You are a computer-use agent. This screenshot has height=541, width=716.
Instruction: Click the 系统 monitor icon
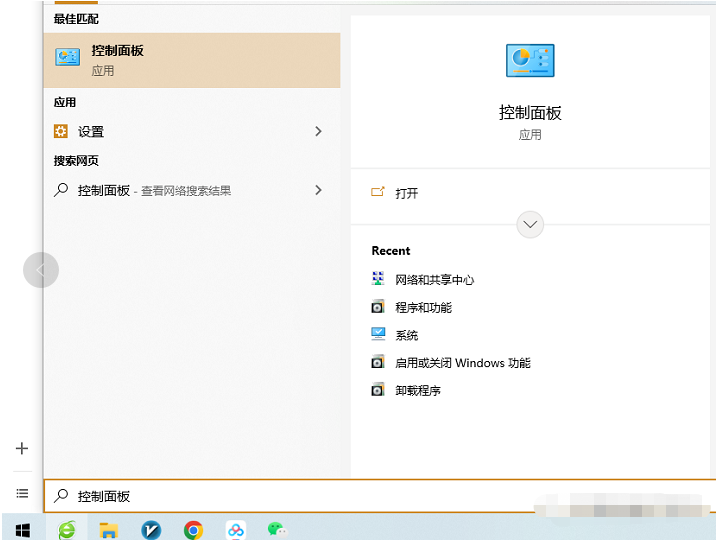[378, 334]
